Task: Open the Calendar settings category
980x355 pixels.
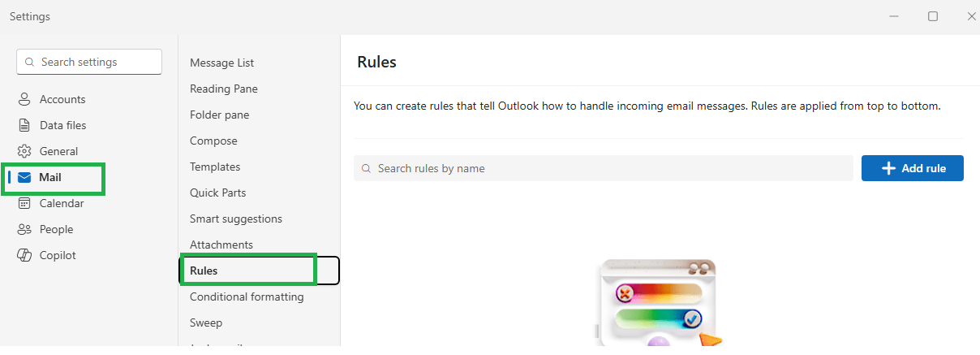Action: pos(62,203)
